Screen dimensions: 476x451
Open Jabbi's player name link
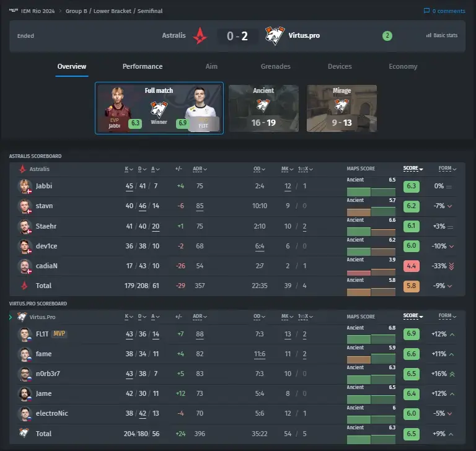(x=44, y=186)
